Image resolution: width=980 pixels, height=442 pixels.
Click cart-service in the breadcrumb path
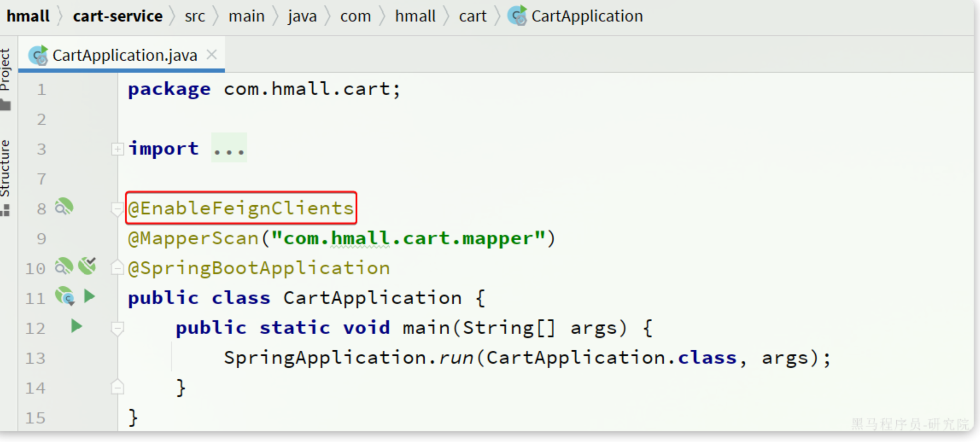pos(117,16)
